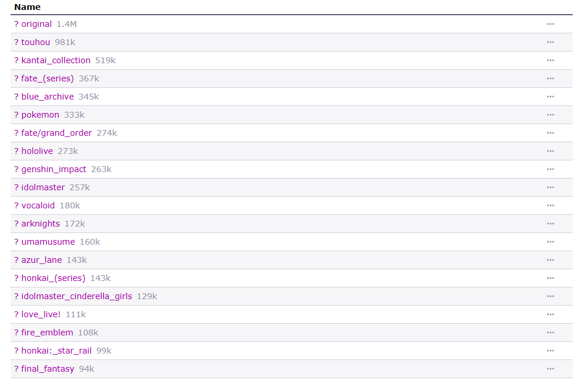Open the three-dot menu for fate/grand_order row
Viewport: 588px width, 384px height.
550,133
